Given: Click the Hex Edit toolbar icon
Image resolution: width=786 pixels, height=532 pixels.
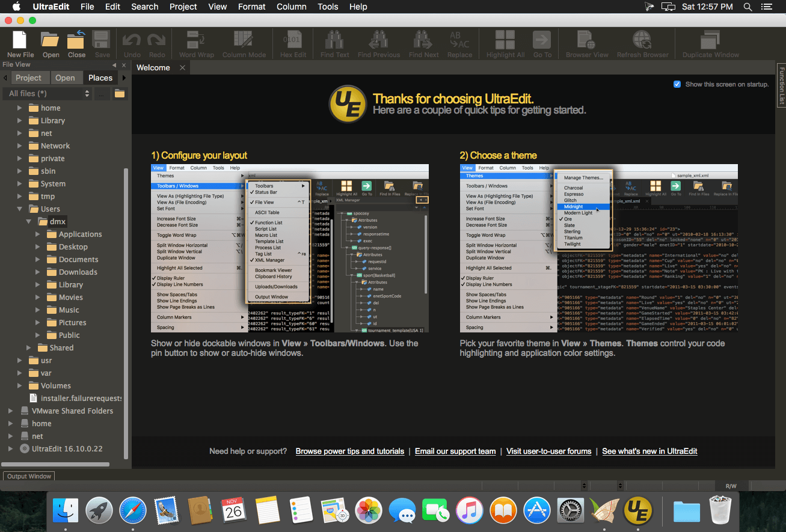Looking at the screenshot, I should [293, 41].
